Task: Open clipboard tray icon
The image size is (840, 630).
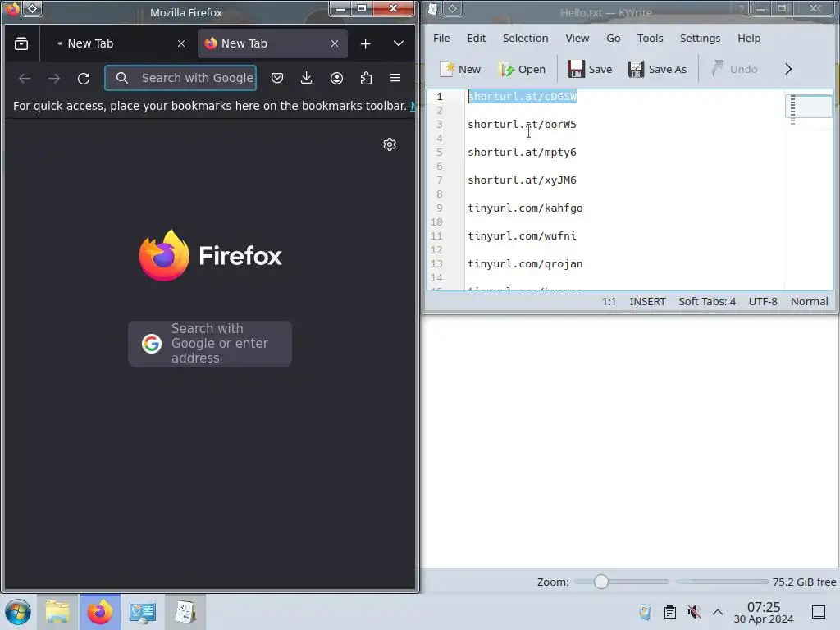Action: click(669, 612)
